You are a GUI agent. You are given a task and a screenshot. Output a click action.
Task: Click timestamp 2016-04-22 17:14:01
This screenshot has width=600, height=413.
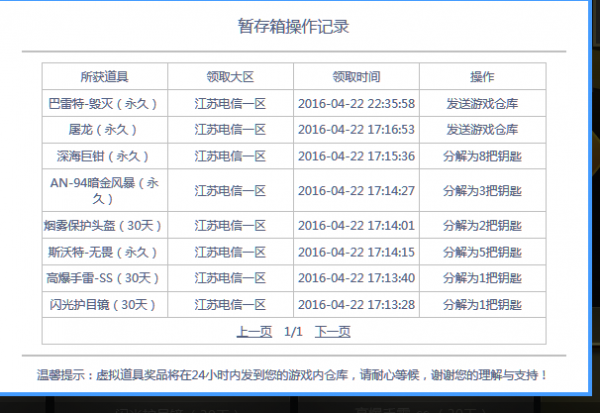click(356, 225)
